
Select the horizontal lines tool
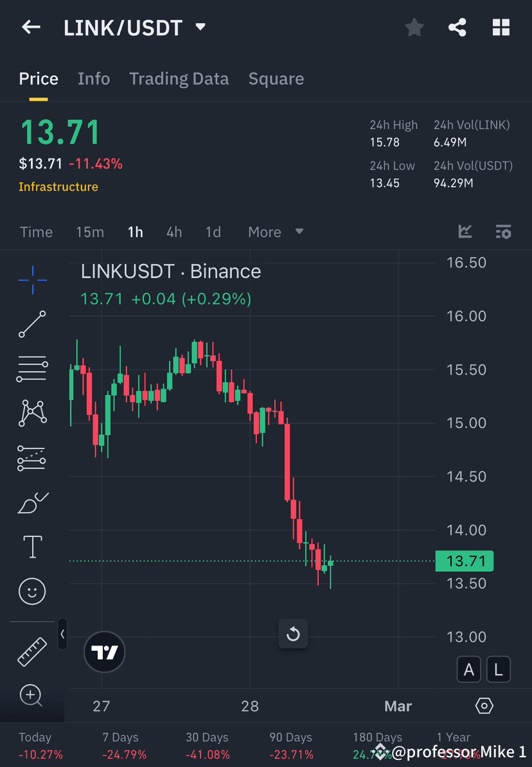coord(32,369)
